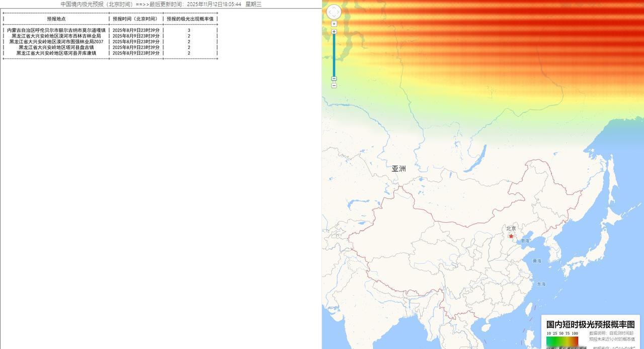Zoom out using the minus button

[334, 79]
